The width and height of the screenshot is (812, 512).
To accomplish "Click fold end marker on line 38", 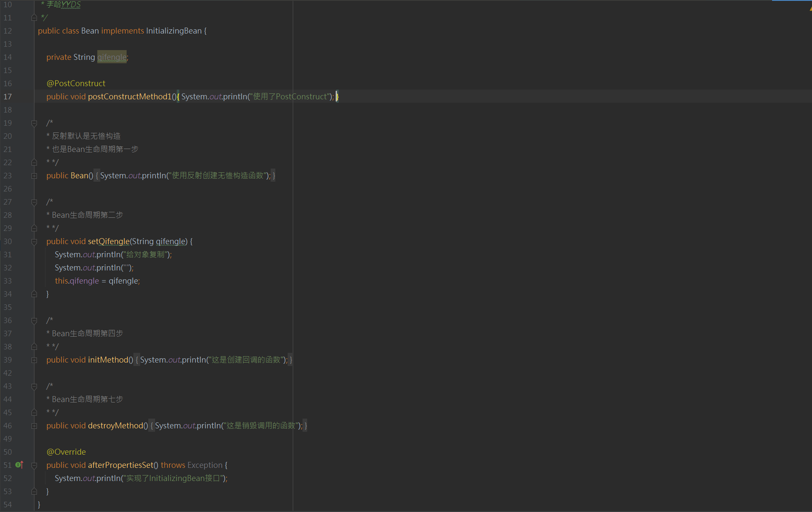I will [34, 346].
